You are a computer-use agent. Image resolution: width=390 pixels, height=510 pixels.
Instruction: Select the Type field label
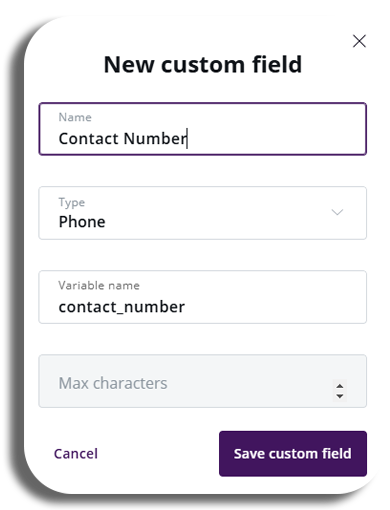click(x=72, y=202)
